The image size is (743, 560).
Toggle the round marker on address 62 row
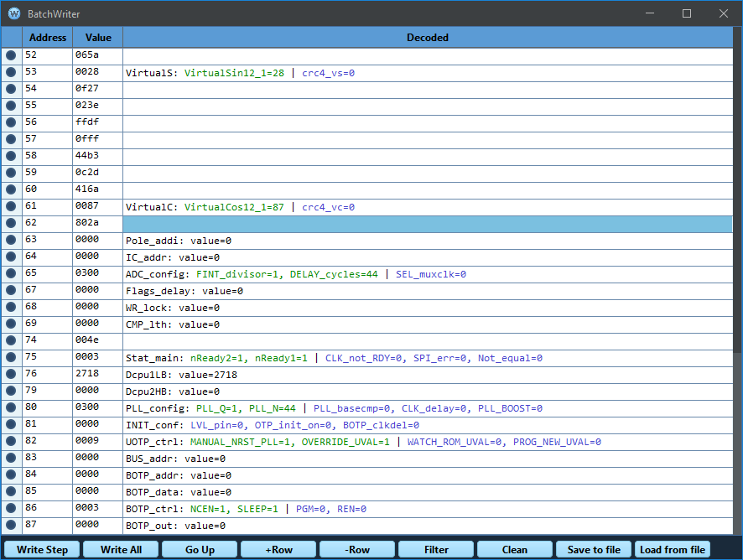(x=11, y=223)
